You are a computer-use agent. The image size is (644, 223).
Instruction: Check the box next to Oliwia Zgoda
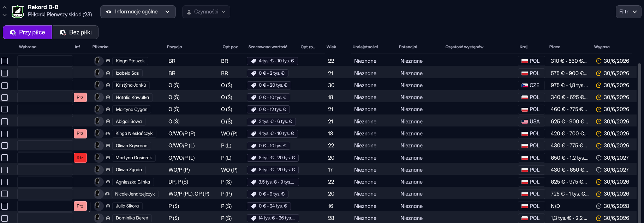pyautogui.click(x=5, y=170)
